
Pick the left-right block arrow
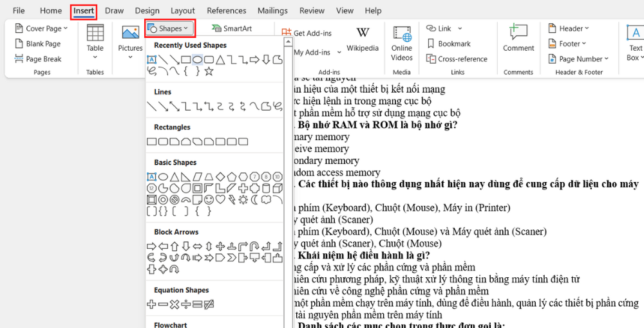click(198, 246)
